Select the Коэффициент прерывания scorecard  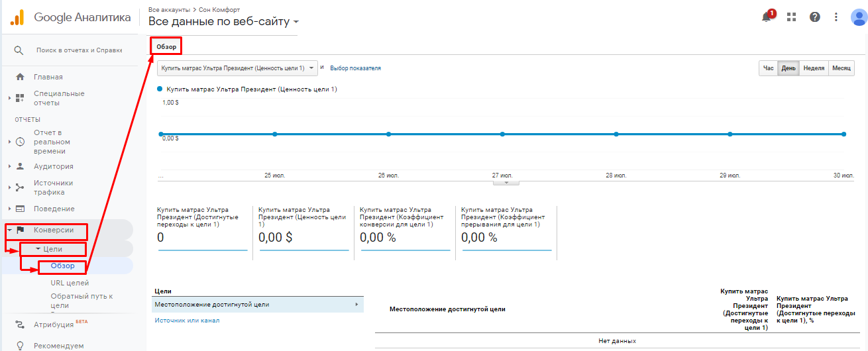[506, 228]
